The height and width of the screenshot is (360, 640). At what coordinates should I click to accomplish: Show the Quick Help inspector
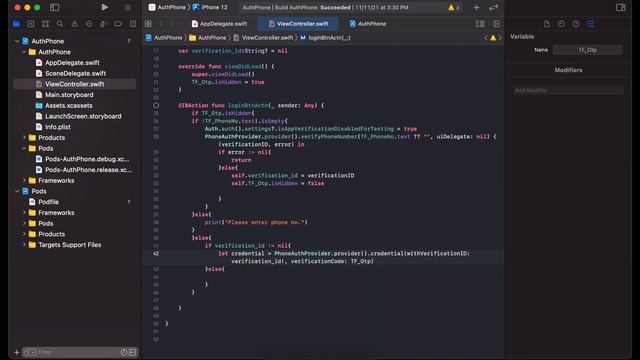[576, 24]
